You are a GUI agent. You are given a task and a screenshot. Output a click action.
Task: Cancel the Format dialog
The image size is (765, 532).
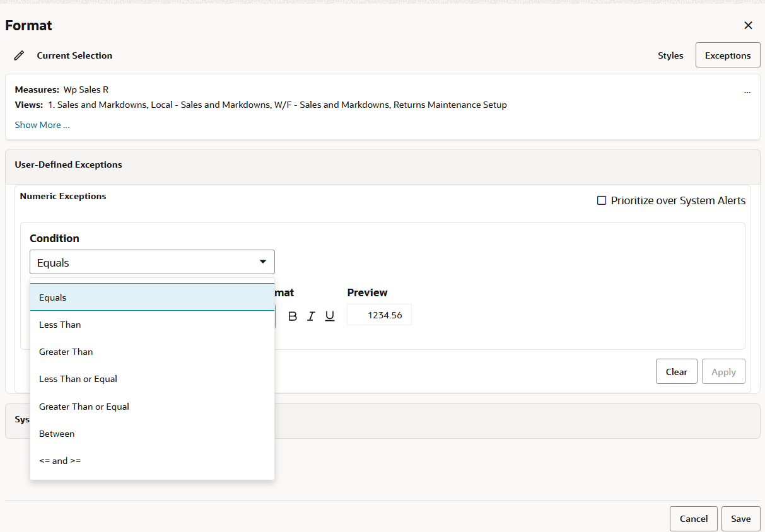click(693, 518)
